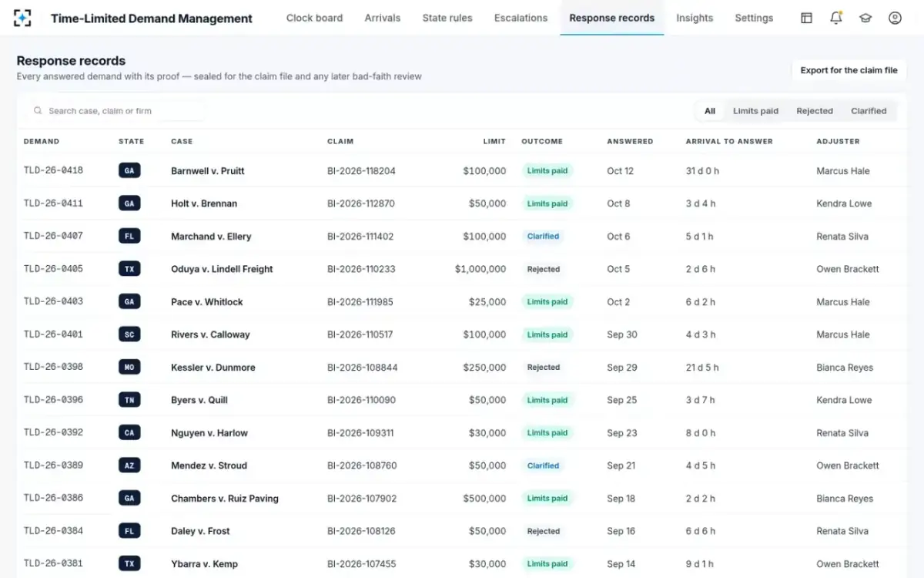Click GA state badge for Barnwell v. Pruitt

point(129,171)
